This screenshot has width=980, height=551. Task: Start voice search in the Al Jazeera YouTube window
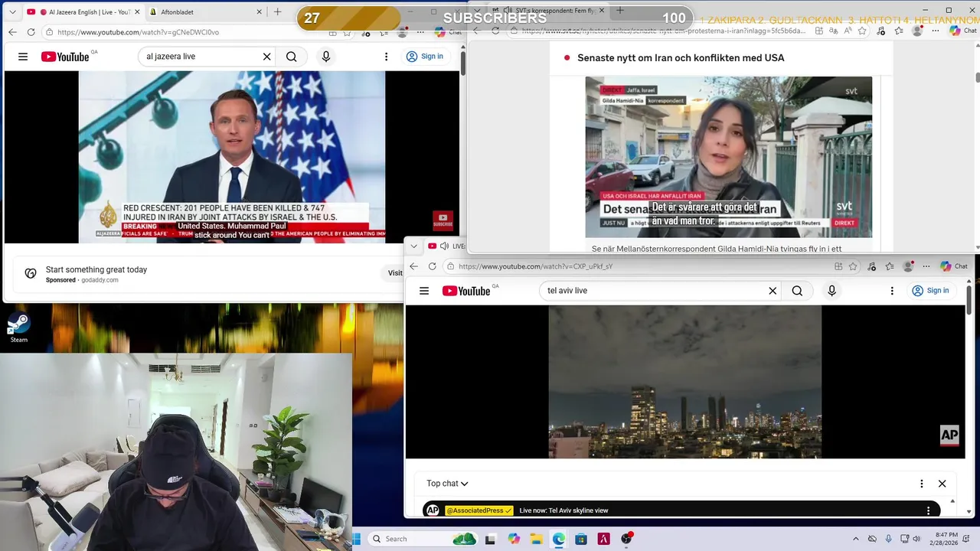click(326, 57)
